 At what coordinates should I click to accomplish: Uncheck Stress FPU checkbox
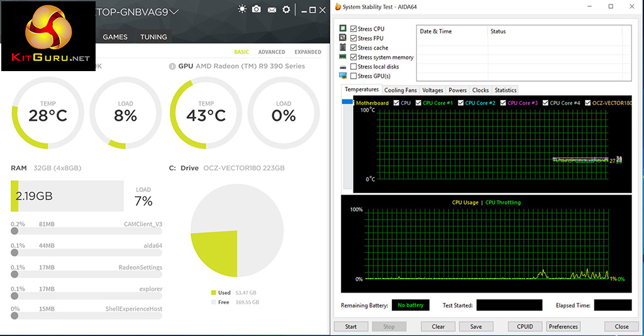[353, 38]
